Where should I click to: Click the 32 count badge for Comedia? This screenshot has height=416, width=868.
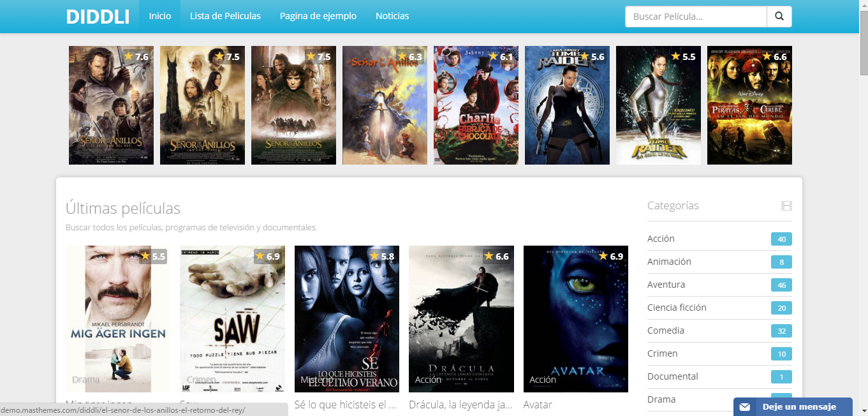(781, 331)
